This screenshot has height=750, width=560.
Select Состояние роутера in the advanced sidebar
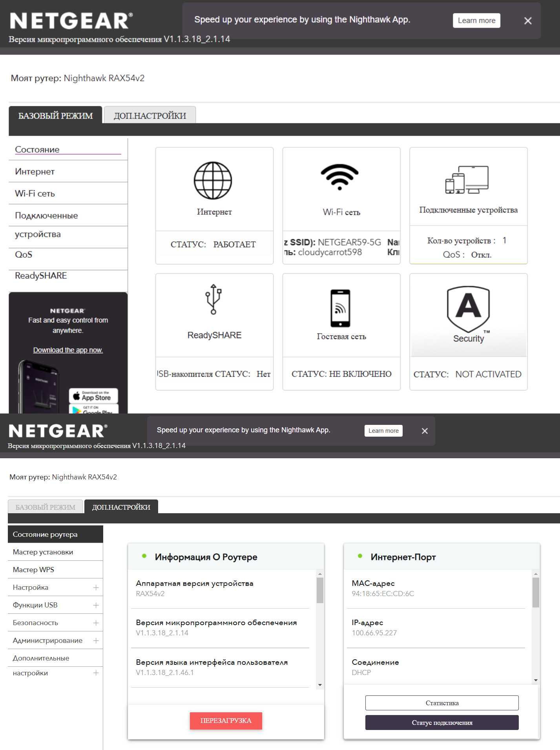[55, 534]
